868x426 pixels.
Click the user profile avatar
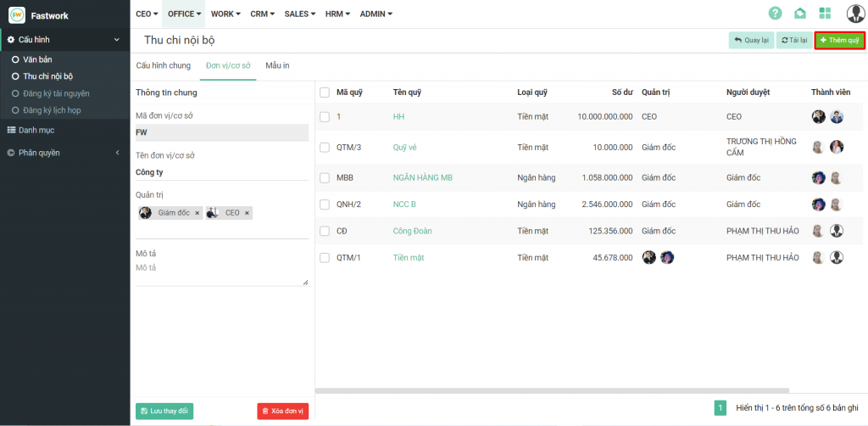pyautogui.click(x=855, y=14)
